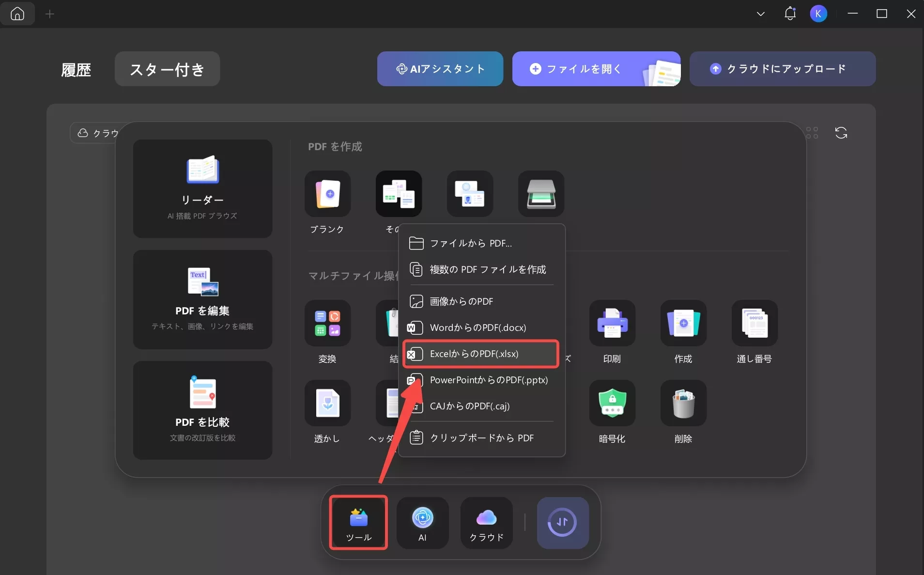Open the 透かし batch tool icon
This screenshot has height=575, width=924.
pyautogui.click(x=327, y=403)
